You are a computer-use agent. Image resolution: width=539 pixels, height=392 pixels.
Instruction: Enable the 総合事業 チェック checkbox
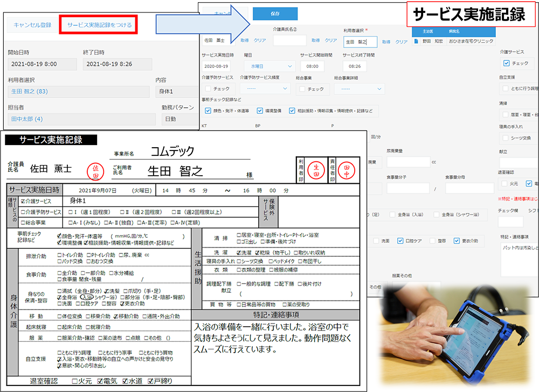tap(302, 88)
